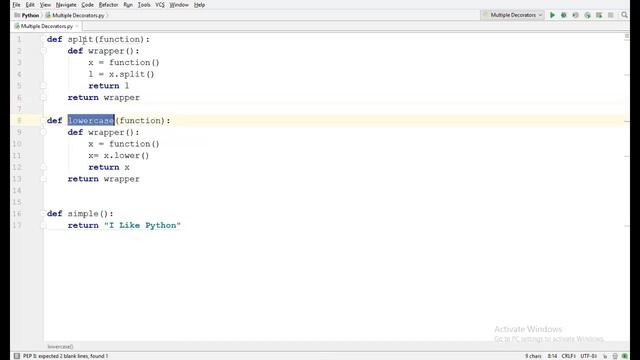This screenshot has height=360, width=640.
Task: Collapse fold marker on line 13
Action: pyautogui.click(x=43, y=179)
